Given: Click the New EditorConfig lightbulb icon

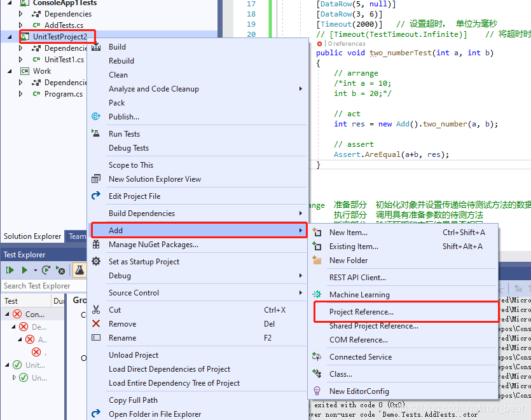Looking at the screenshot, I should [x=317, y=391].
